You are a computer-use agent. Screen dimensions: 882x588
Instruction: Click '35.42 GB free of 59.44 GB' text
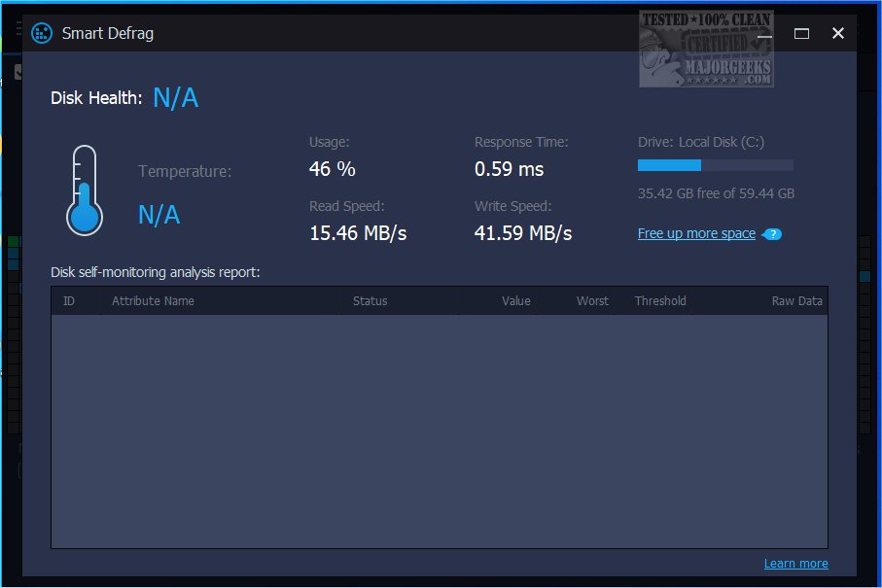pos(716,193)
